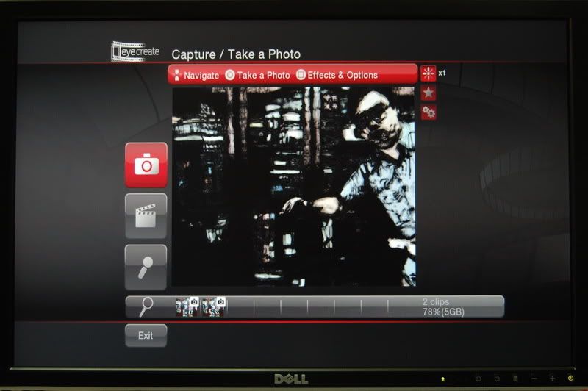Click Effects & Options in red bar
The height and width of the screenshot is (391, 588).
(x=337, y=75)
